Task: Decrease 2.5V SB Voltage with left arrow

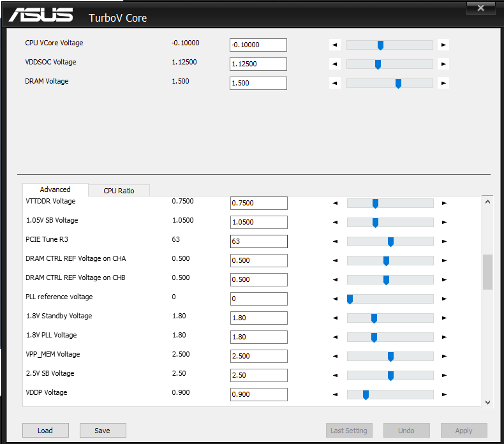Action: pos(335,376)
